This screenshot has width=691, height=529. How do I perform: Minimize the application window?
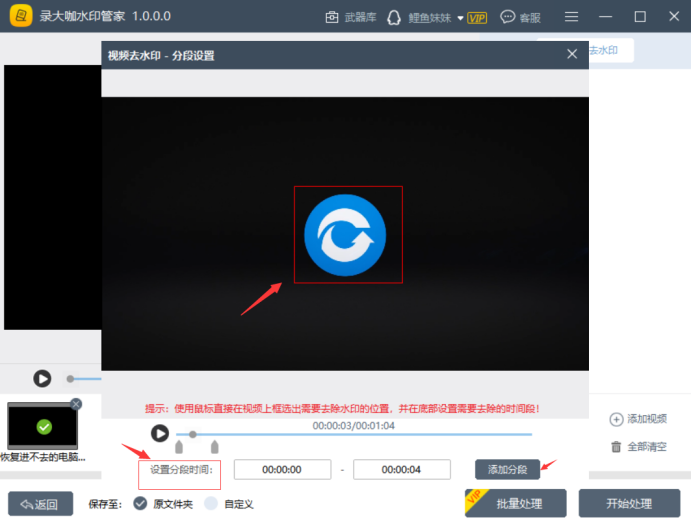tap(606, 17)
